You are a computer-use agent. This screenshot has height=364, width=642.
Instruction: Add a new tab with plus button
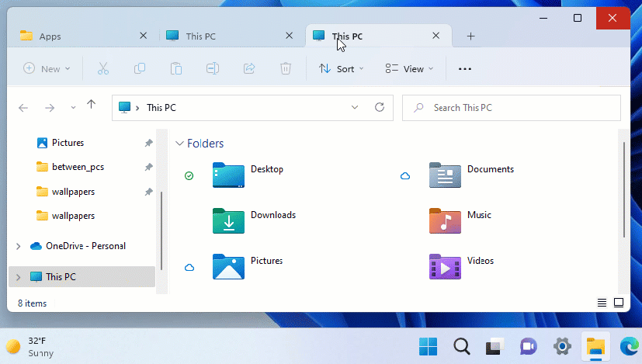pyautogui.click(x=470, y=36)
